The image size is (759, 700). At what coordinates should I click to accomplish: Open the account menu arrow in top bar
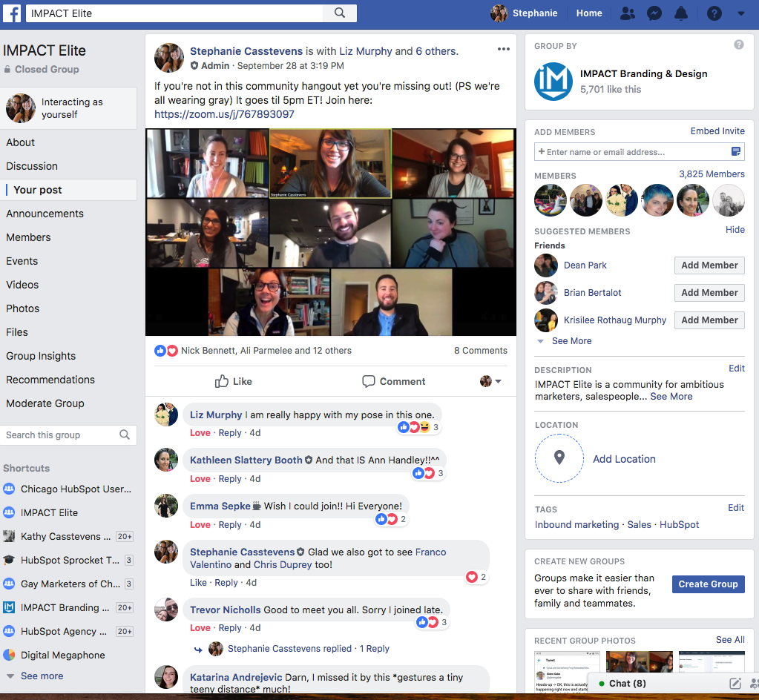(741, 13)
